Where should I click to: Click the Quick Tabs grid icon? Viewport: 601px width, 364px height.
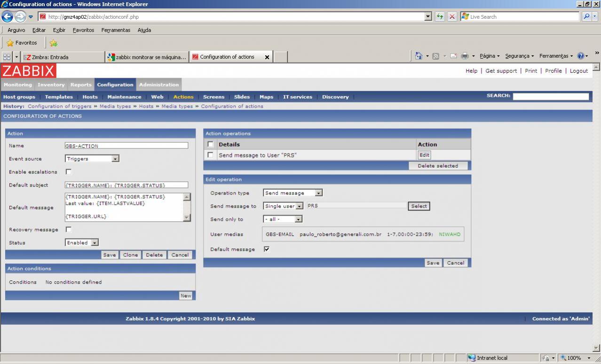point(7,57)
